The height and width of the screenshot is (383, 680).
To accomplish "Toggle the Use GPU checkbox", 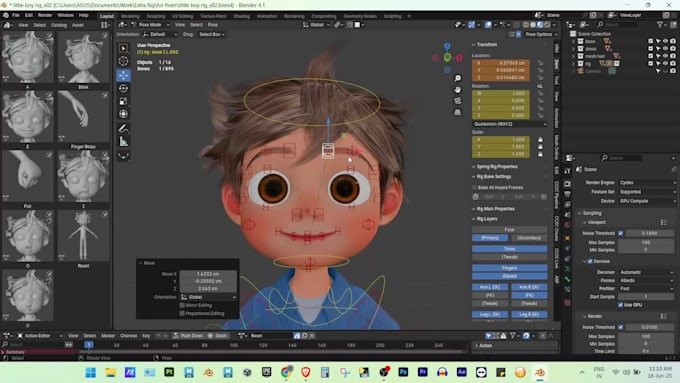I will tap(621, 305).
